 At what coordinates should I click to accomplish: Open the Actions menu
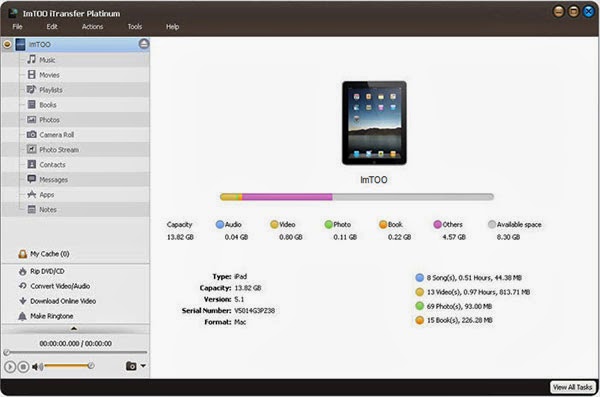[x=92, y=26]
